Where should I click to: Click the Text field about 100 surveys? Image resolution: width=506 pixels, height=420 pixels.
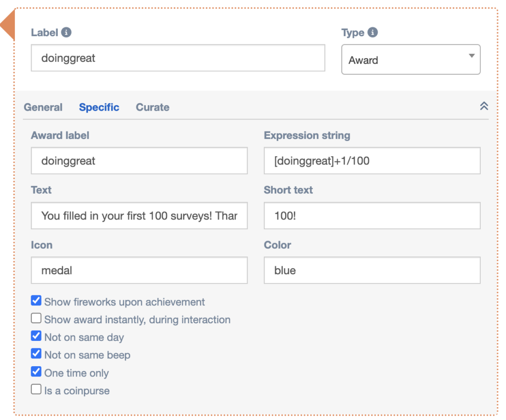[x=139, y=216]
